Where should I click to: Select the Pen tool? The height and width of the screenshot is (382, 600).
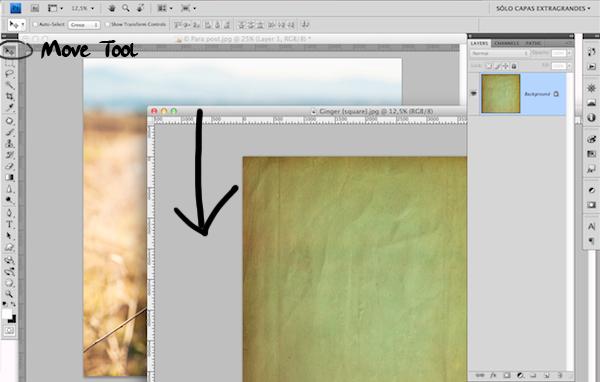(10, 213)
